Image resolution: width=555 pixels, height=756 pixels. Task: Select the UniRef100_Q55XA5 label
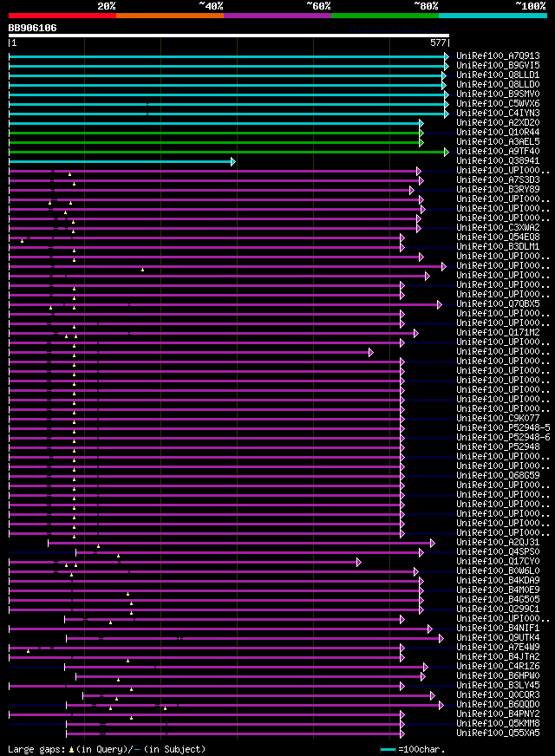(x=498, y=733)
